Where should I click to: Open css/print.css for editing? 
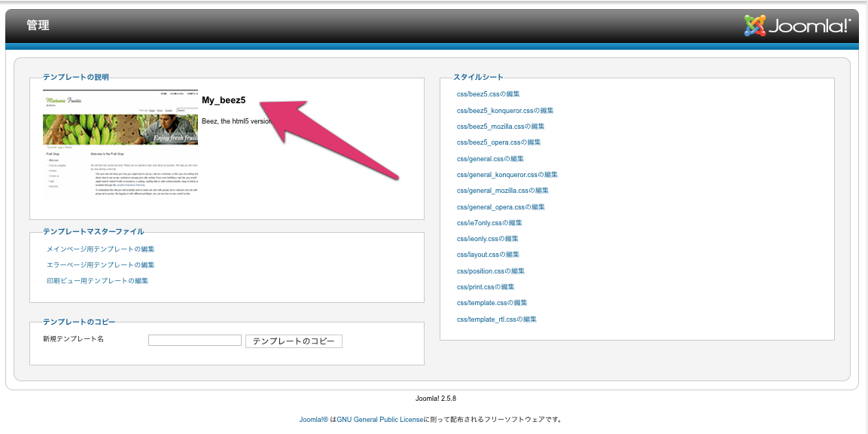tap(486, 286)
